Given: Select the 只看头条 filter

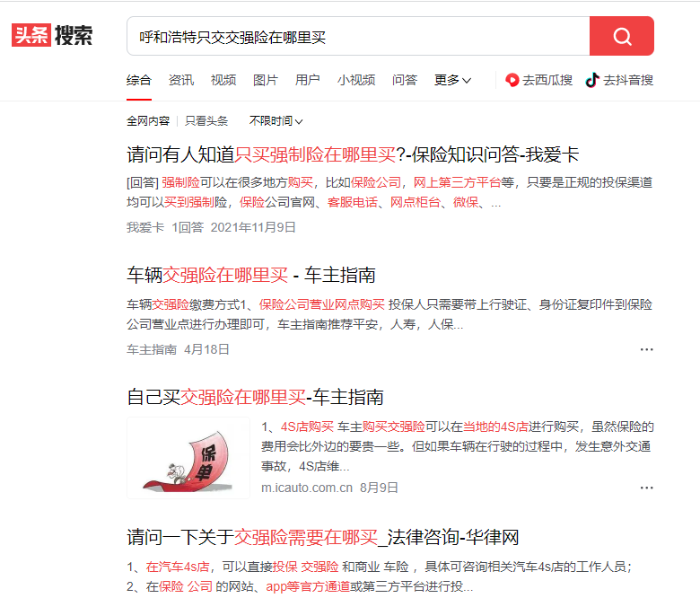Looking at the screenshot, I should [x=206, y=121].
